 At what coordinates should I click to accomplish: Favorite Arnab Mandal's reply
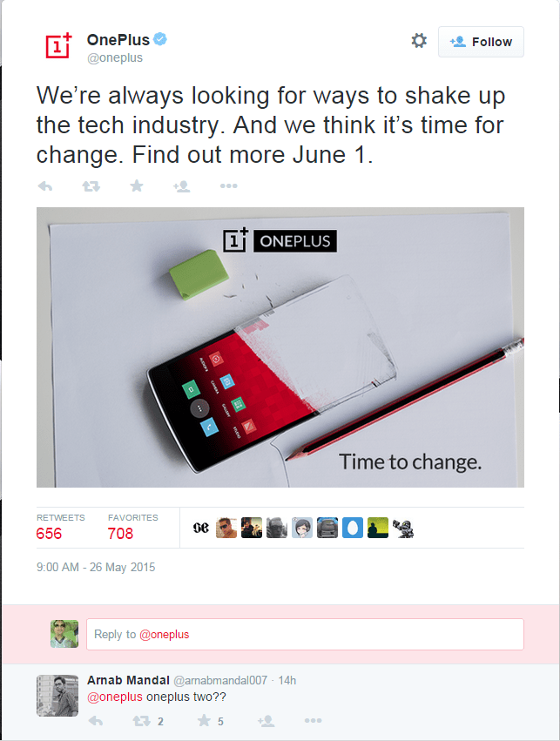pos(205,721)
